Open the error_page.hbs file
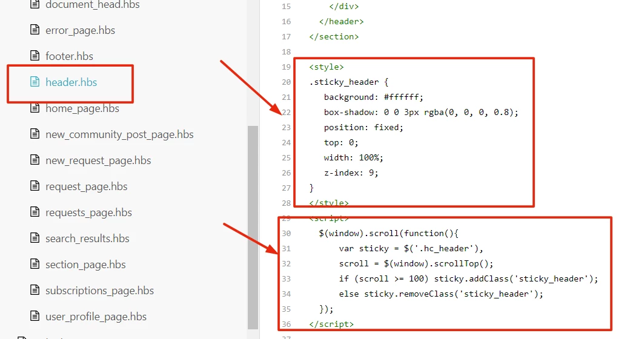The height and width of the screenshot is (339, 644). [80, 30]
